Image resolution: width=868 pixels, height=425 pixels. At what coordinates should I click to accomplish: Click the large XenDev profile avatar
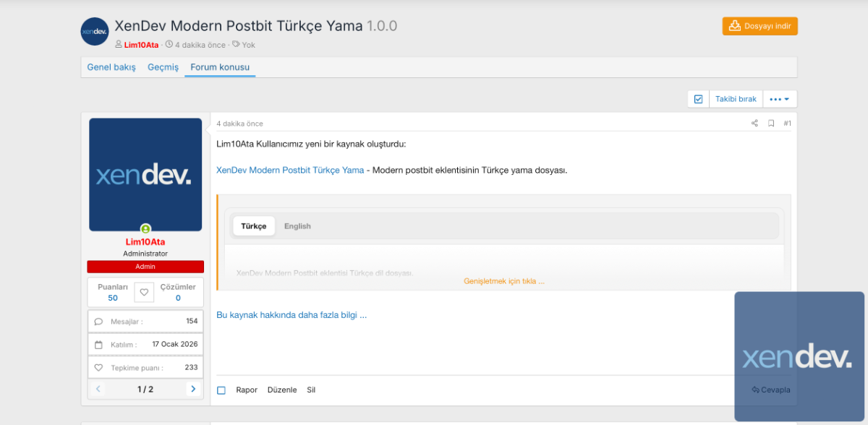[145, 174]
